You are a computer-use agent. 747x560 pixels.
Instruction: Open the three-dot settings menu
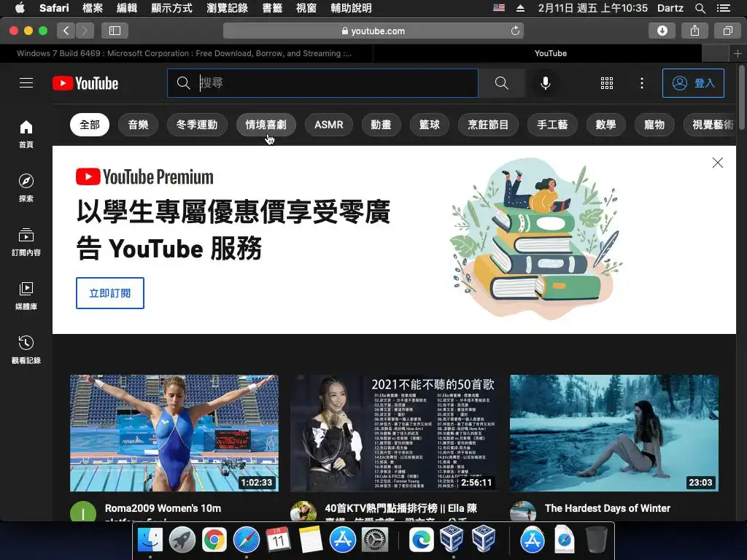(642, 83)
